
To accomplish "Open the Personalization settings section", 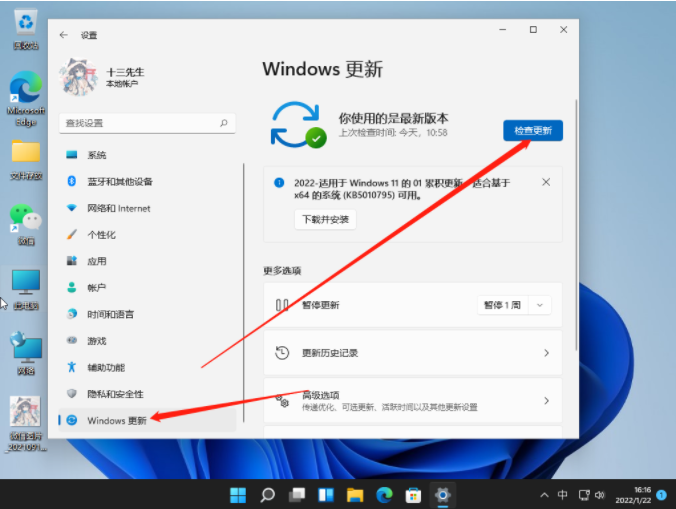I will coord(101,235).
